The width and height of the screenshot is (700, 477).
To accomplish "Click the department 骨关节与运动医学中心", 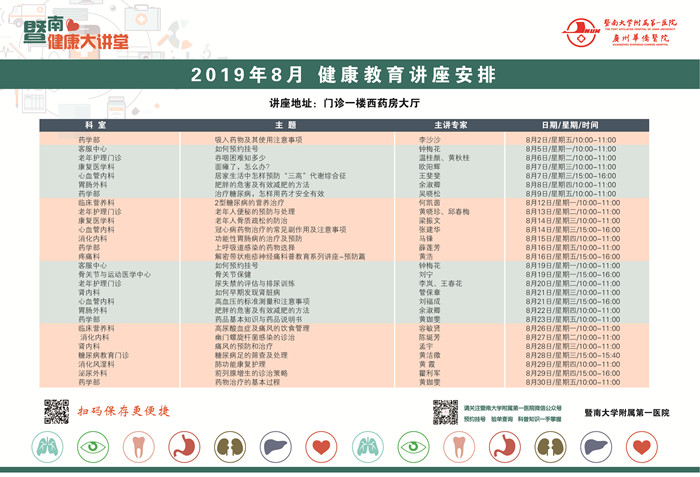I will (115, 275).
